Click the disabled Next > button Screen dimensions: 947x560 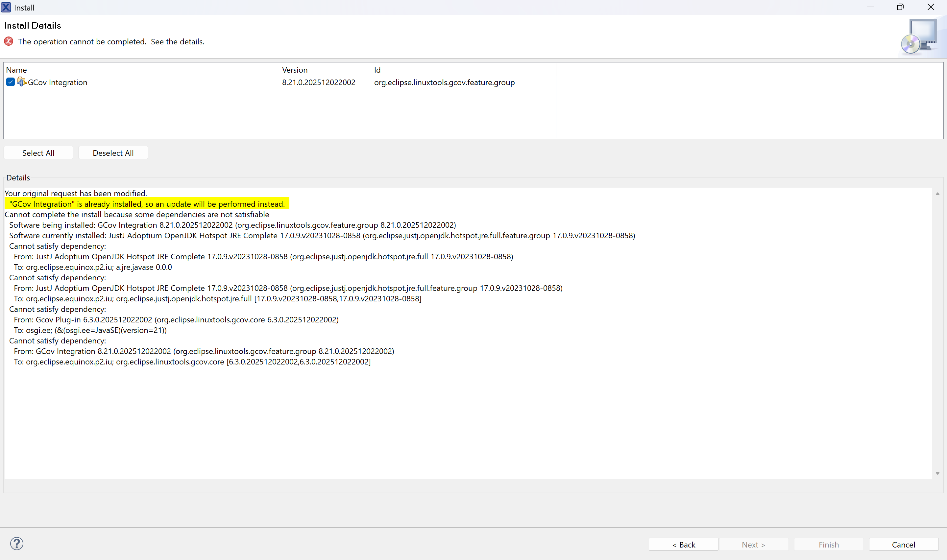(x=753, y=545)
